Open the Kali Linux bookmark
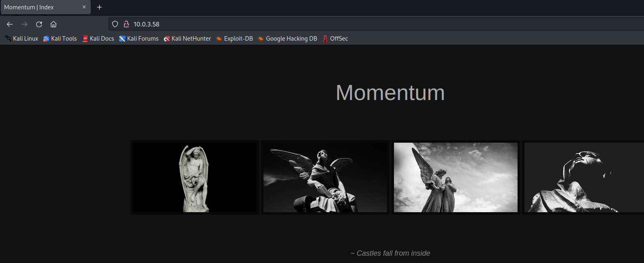The image size is (644, 263). (22, 39)
